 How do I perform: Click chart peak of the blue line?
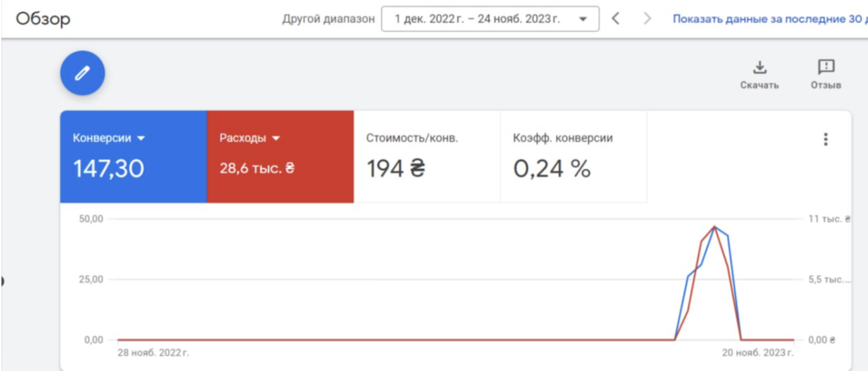tap(715, 227)
